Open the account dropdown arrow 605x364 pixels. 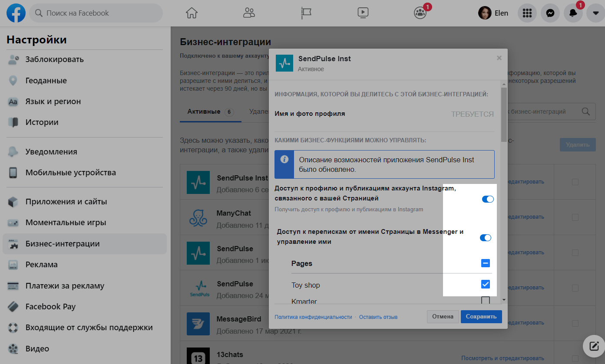click(x=595, y=13)
